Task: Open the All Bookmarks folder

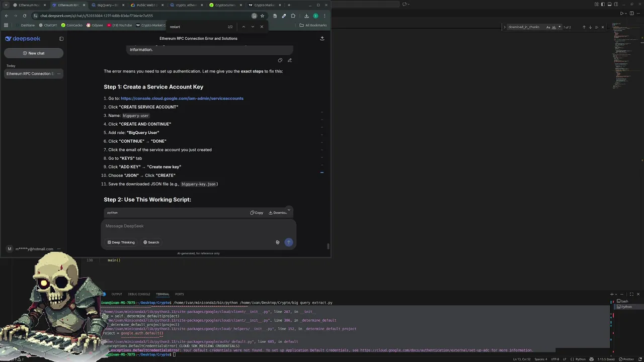Action: click(x=313, y=25)
